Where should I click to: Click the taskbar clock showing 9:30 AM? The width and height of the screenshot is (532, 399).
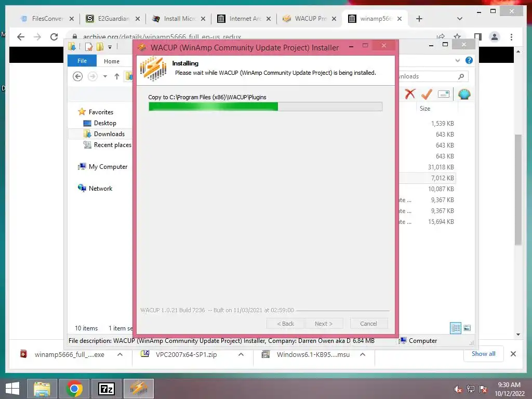pyautogui.click(x=509, y=389)
